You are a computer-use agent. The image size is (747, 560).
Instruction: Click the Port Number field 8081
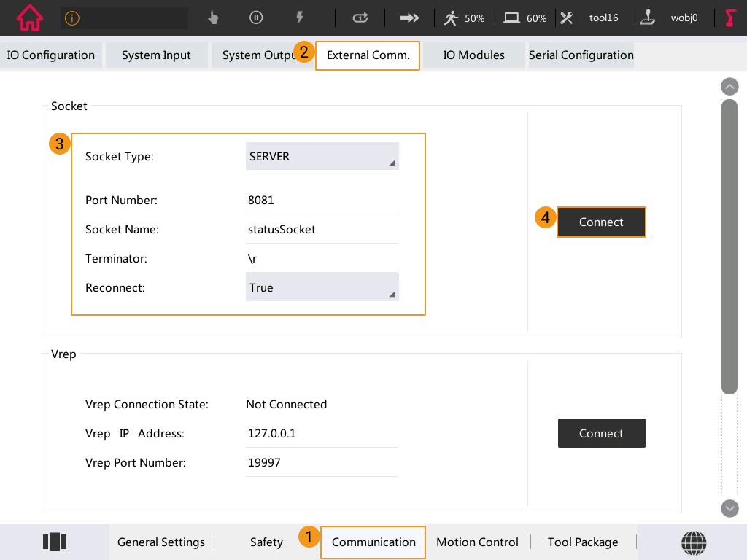coord(322,200)
